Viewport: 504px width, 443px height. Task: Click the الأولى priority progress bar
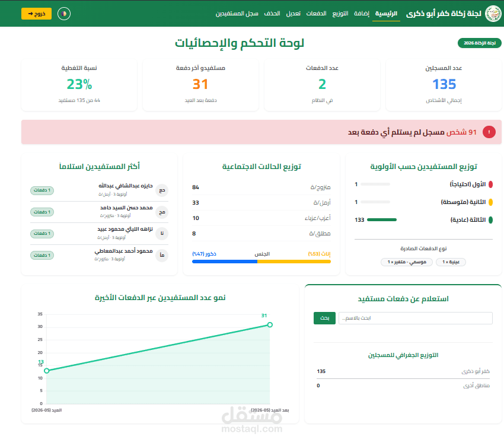coord(375,184)
